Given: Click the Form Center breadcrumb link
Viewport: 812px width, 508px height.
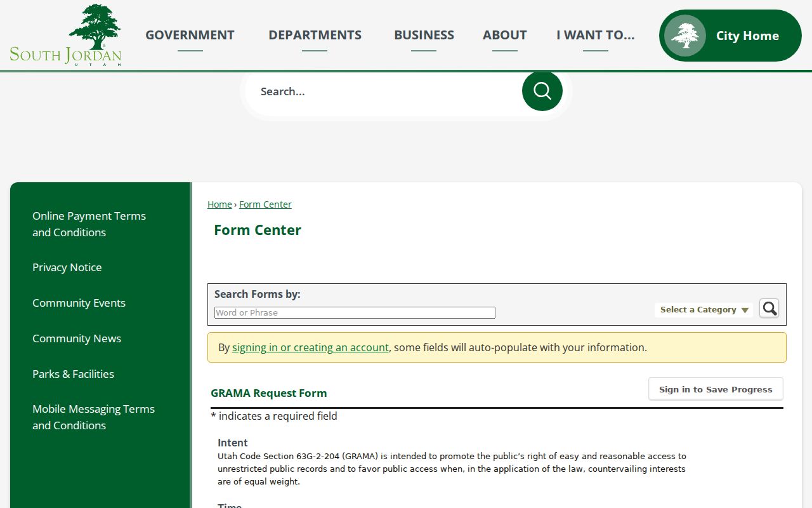Looking at the screenshot, I should click(265, 204).
